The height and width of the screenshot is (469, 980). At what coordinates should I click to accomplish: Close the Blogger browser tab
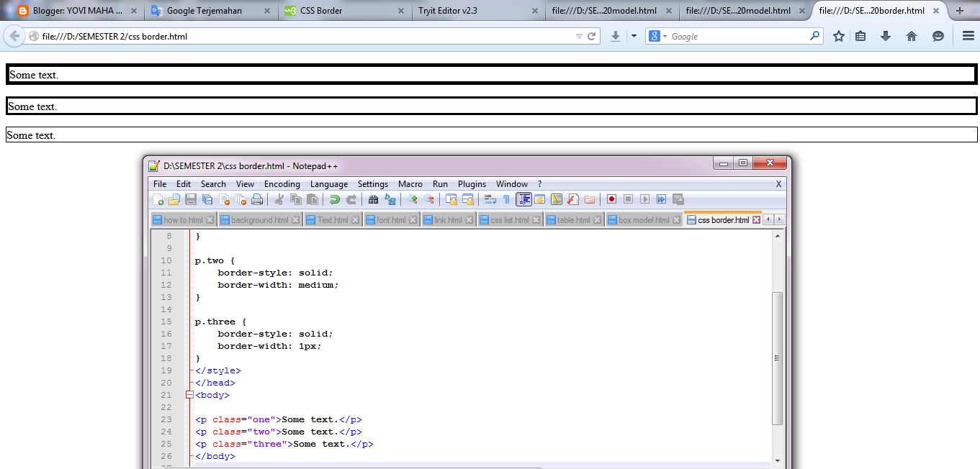point(134,11)
